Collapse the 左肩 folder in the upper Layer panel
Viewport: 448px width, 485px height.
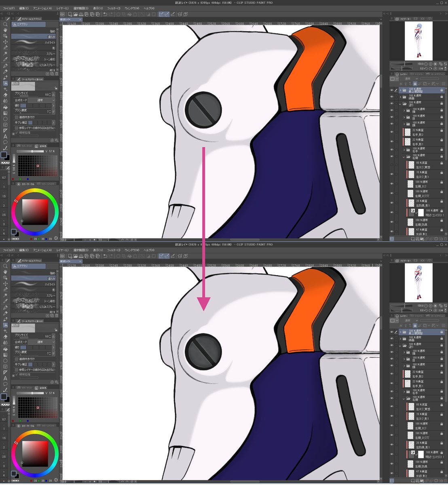[404, 157]
